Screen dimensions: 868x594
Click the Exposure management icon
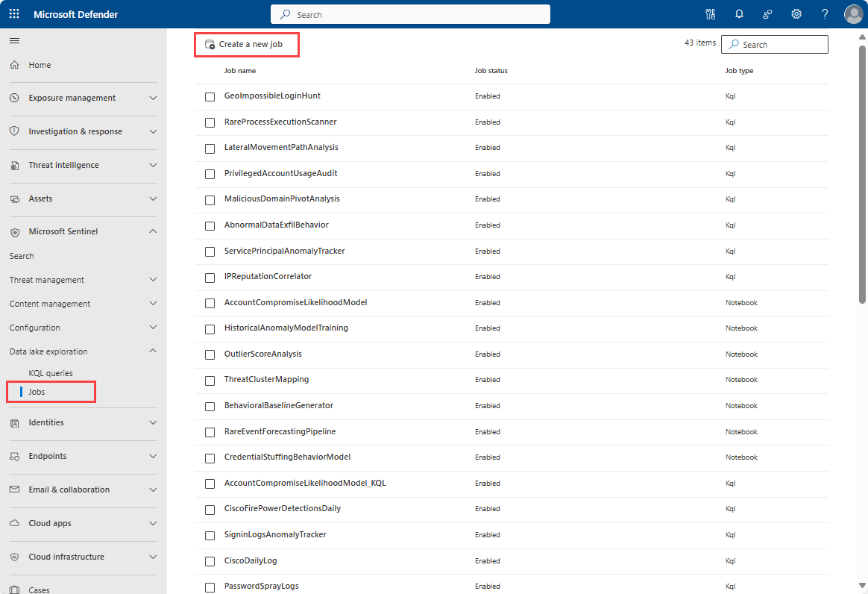click(x=15, y=98)
